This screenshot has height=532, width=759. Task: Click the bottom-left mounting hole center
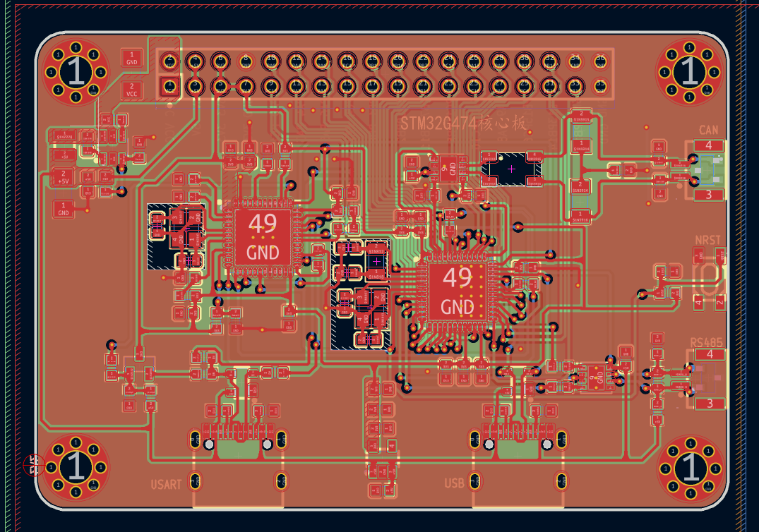point(76,467)
